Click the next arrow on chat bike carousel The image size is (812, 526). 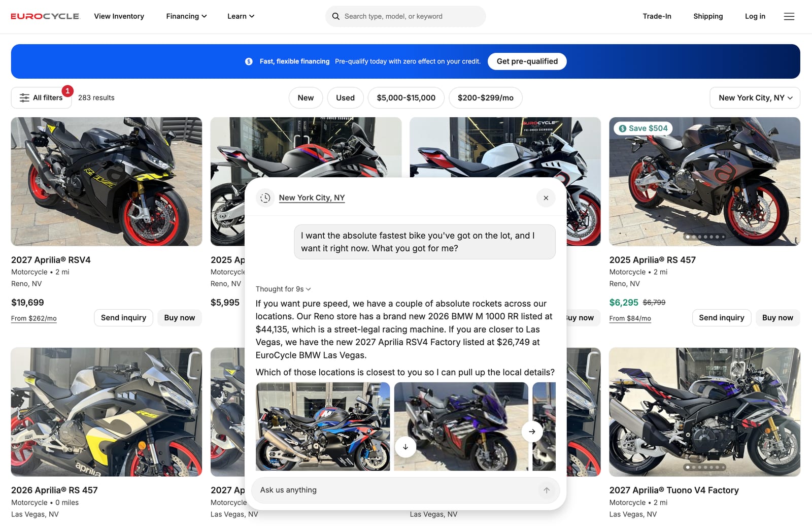[x=532, y=432]
